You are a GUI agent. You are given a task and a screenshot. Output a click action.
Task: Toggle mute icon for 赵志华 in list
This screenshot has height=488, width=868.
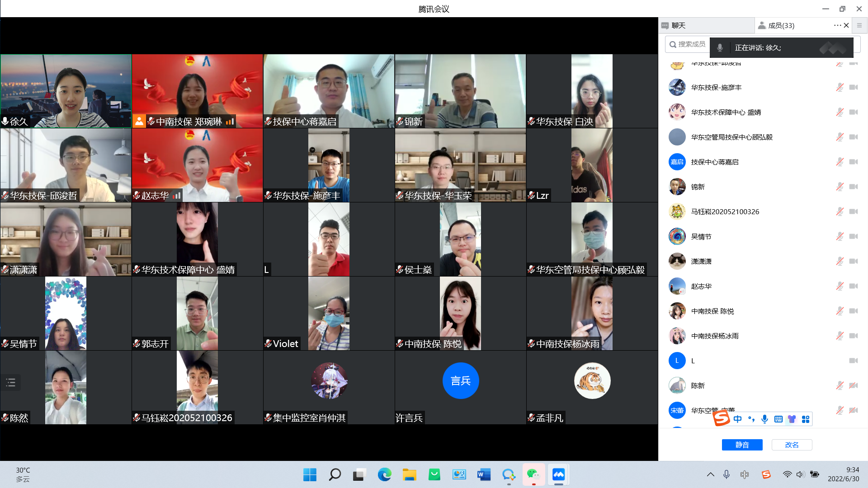click(x=840, y=286)
